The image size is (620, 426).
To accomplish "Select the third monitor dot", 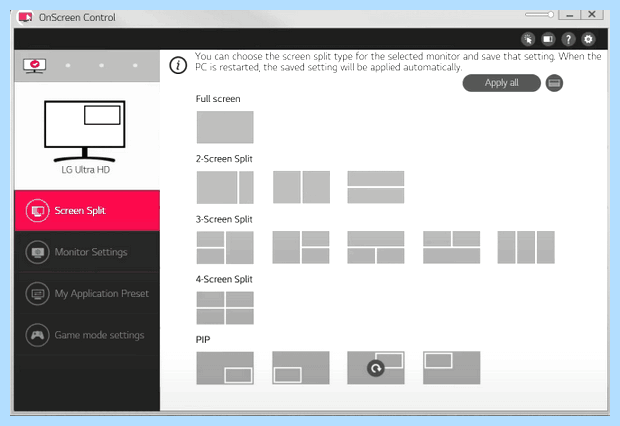I will [102, 65].
